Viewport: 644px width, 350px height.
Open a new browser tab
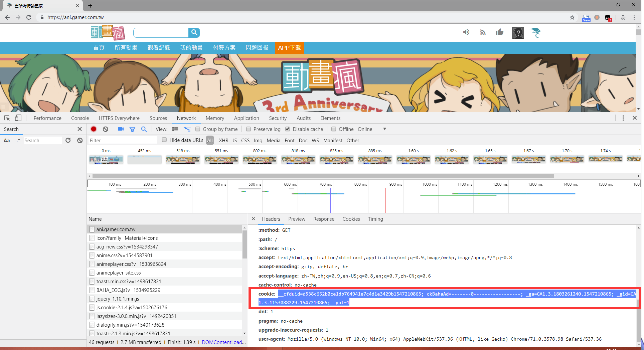[x=90, y=6]
